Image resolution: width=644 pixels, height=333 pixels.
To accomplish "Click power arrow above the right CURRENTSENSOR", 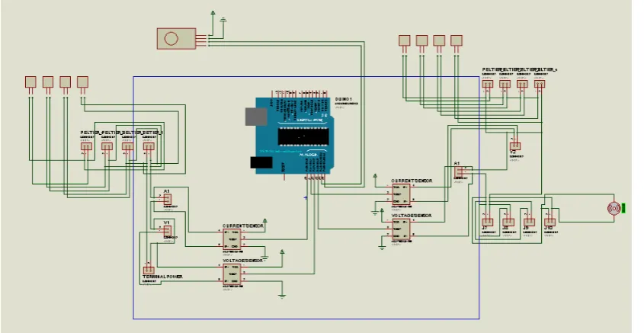I will (x=375, y=177).
